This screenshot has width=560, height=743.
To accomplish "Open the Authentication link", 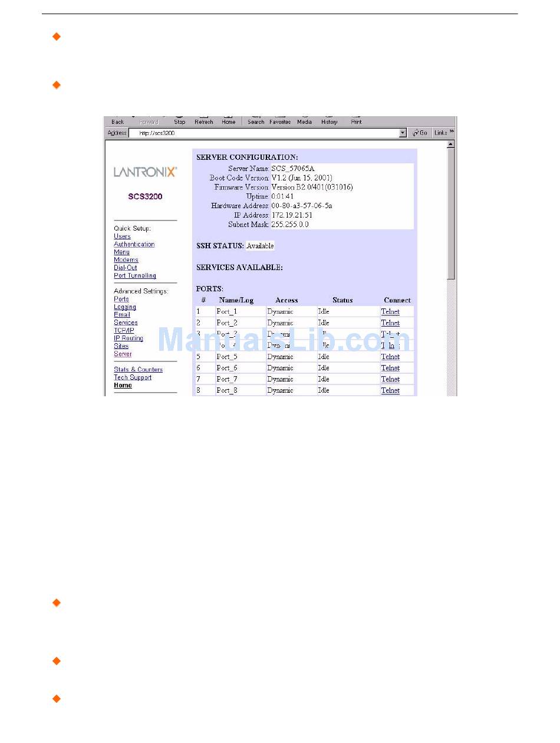I will pos(134,244).
